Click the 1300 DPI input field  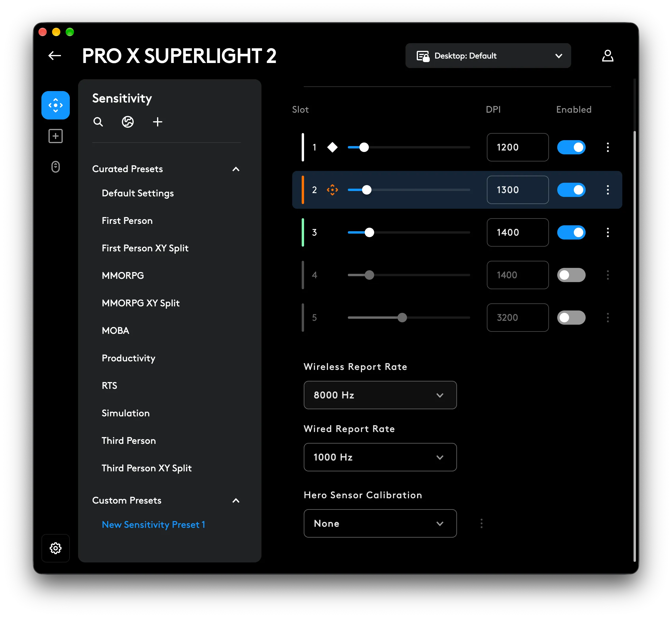click(x=518, y=190)
